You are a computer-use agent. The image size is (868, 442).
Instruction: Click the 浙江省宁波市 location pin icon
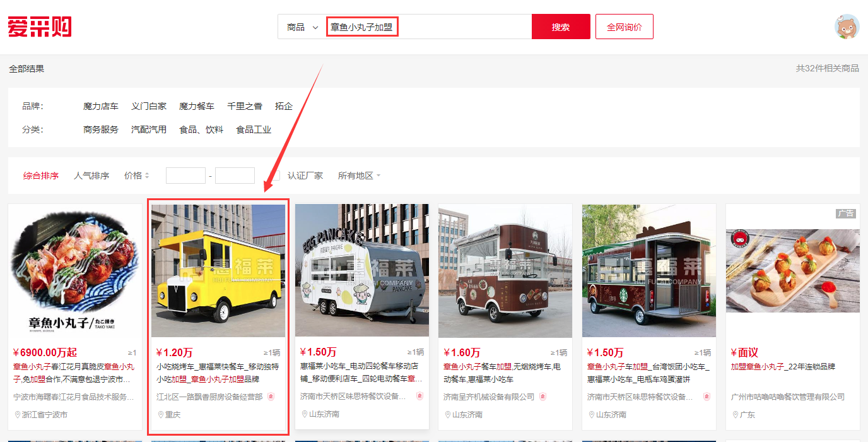click(x=17, y=415)
